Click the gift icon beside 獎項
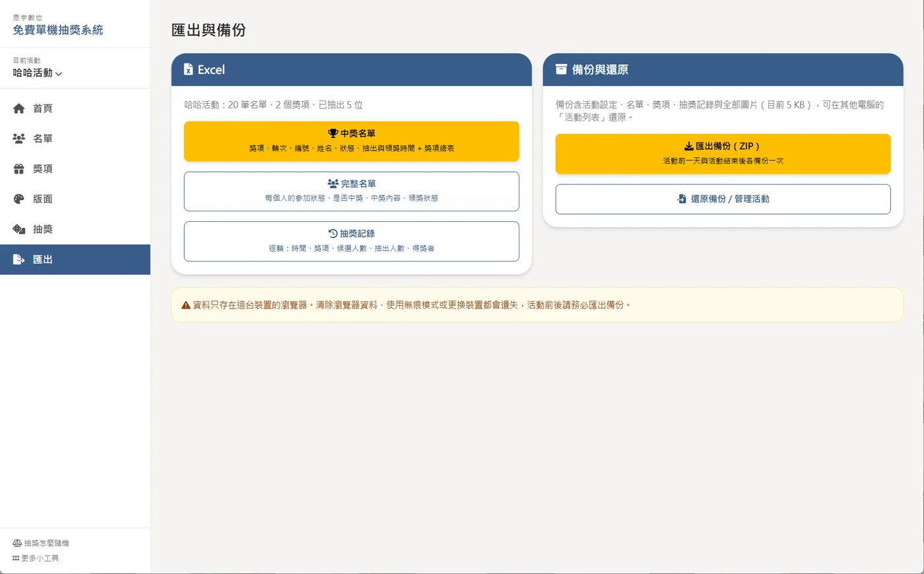The width and height of the screenshot is (924, 574). (19, 169)
